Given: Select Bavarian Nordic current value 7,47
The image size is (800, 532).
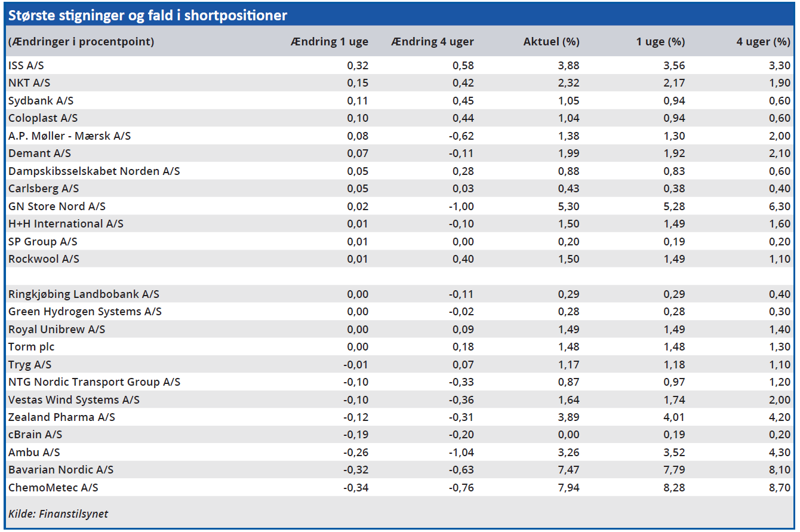Looking at the screenshot, I should coord(568,470).
